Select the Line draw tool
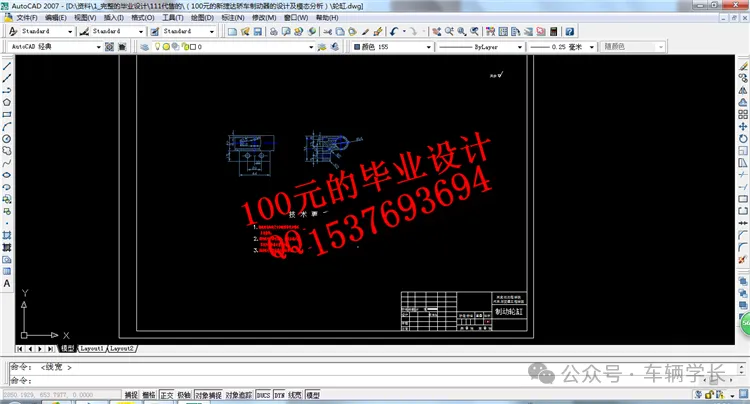The width and height of the screenshot is (750, 404). pyautogui.click(x=7, y=66)
